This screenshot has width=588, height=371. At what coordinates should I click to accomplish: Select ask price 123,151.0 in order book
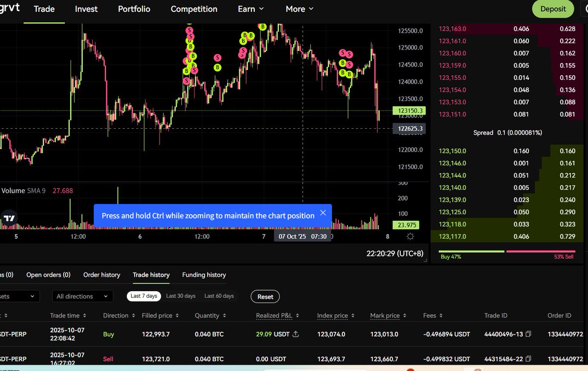coord(452,115)
